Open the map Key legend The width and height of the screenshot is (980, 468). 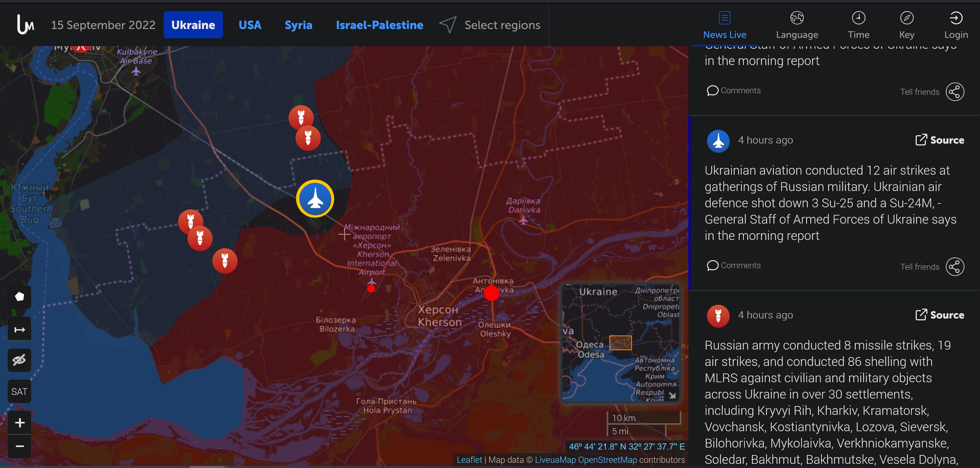[907, 25]
